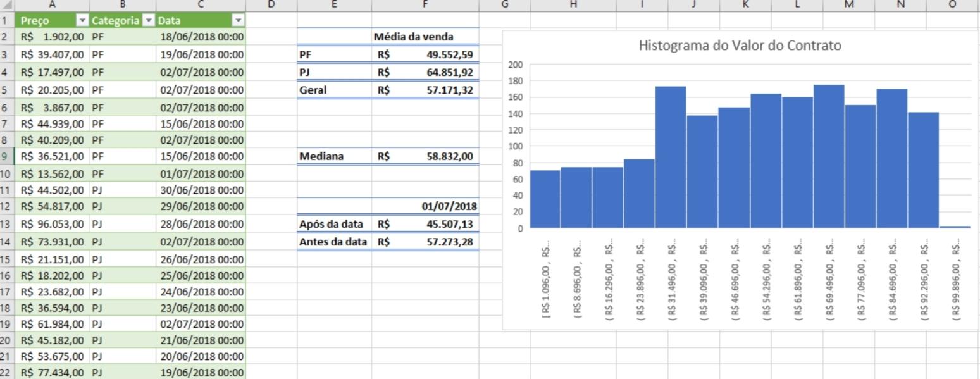Image resolution: width=980 pixels, height=379 pixels.
Task: Select the date cell 28/06/2018 00:00
Action: 201,224
